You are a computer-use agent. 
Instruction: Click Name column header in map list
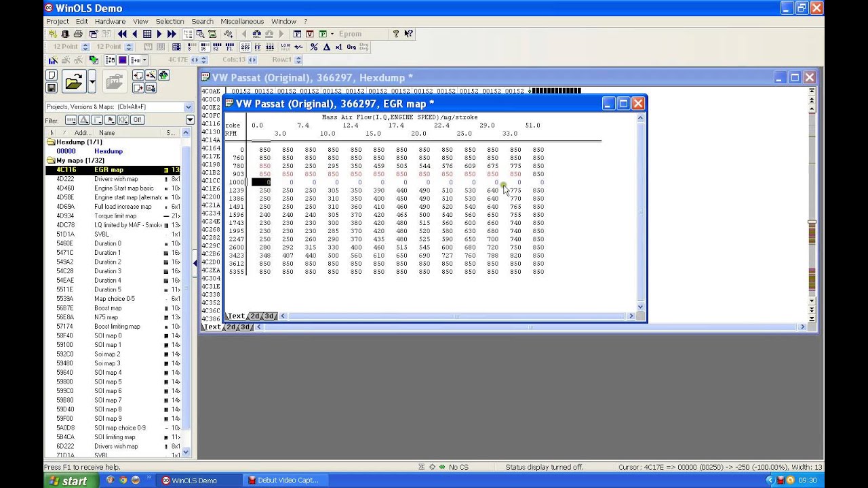(x=129, y=133)
